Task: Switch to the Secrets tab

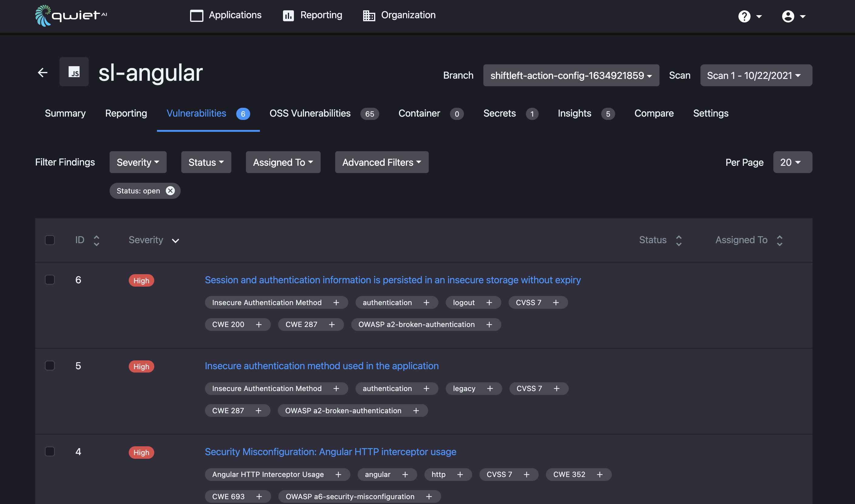Action: [510, 114]
